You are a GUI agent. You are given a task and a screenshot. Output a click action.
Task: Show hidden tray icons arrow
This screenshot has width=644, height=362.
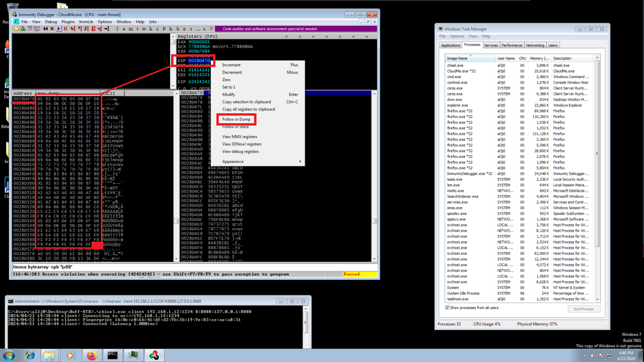[x=585, y=355]
